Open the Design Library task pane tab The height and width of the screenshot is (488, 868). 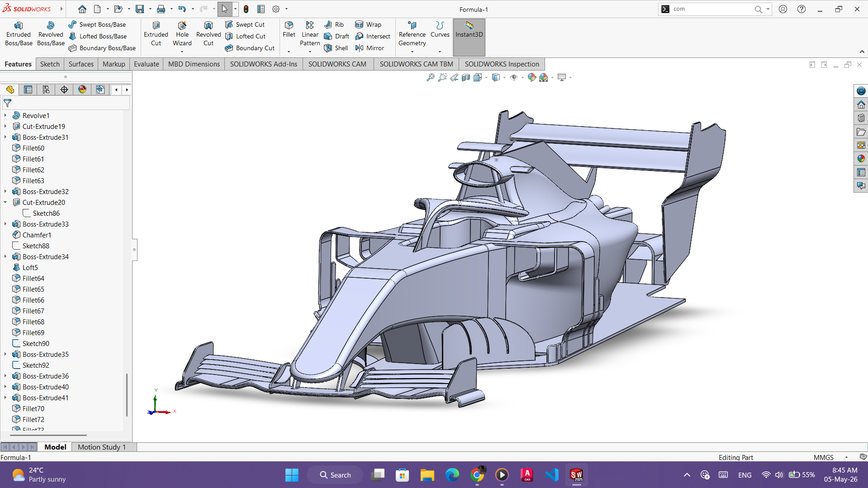point(861,118)
